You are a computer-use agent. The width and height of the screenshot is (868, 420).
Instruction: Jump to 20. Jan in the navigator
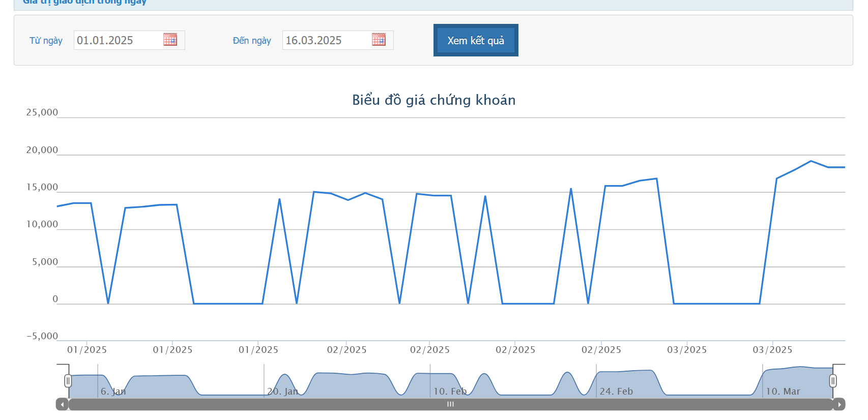pos(283,392)
